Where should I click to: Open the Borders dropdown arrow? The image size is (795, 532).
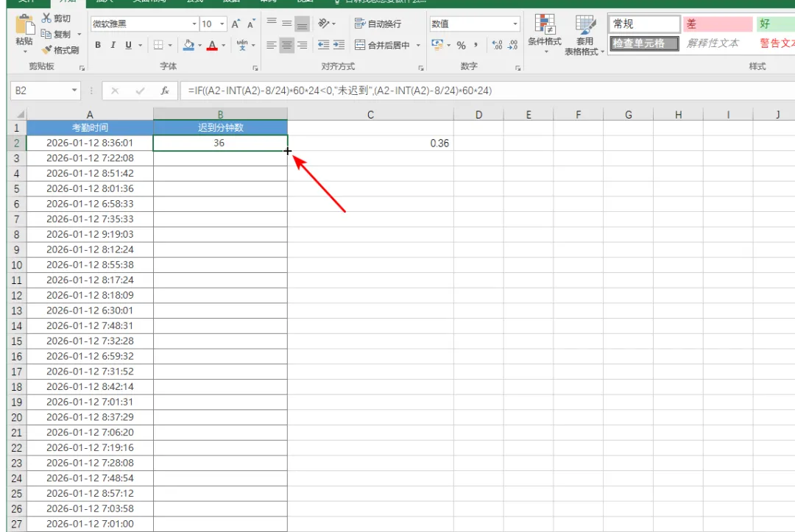[170, 45]
